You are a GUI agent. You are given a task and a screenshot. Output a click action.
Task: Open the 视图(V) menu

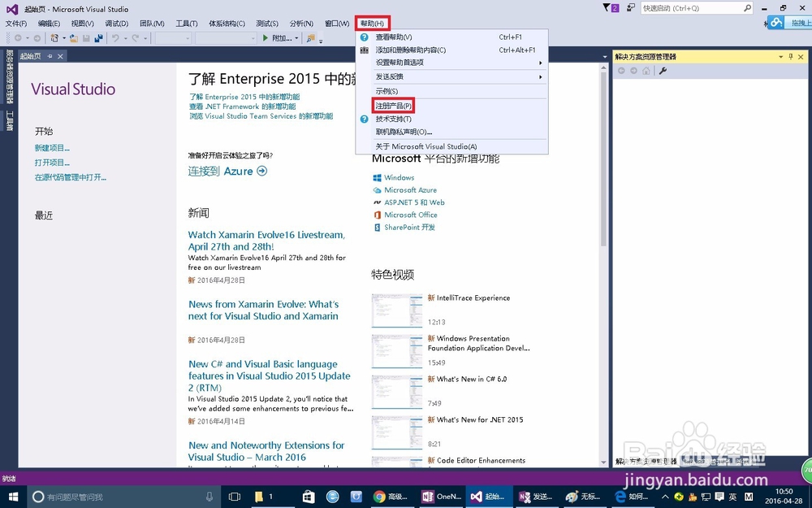[82, 24]
